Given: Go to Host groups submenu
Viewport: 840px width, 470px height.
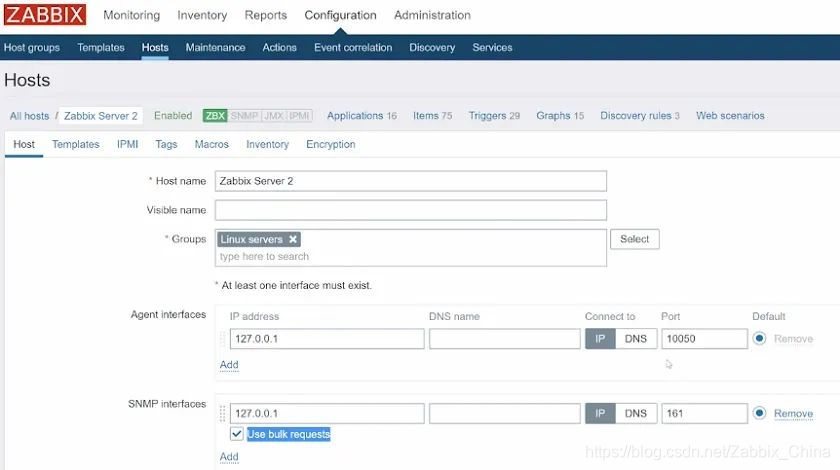Looking at the screenshot, I should tap(32, 47).
